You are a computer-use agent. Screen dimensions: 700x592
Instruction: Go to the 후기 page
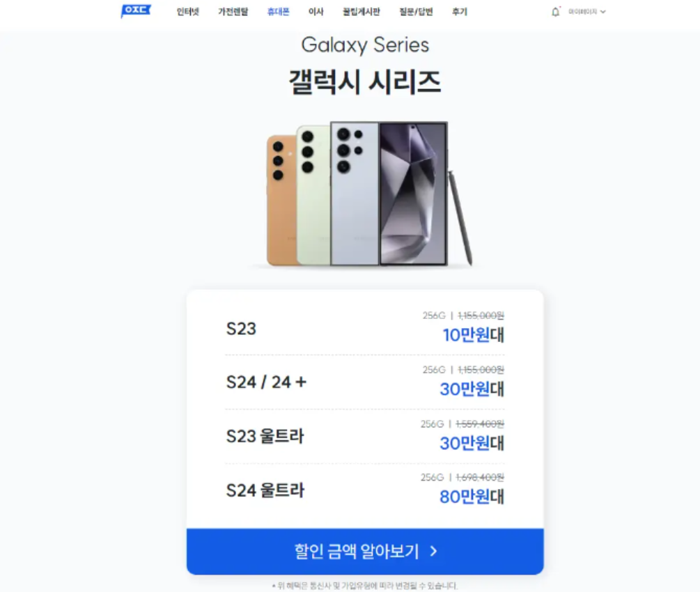460,12
